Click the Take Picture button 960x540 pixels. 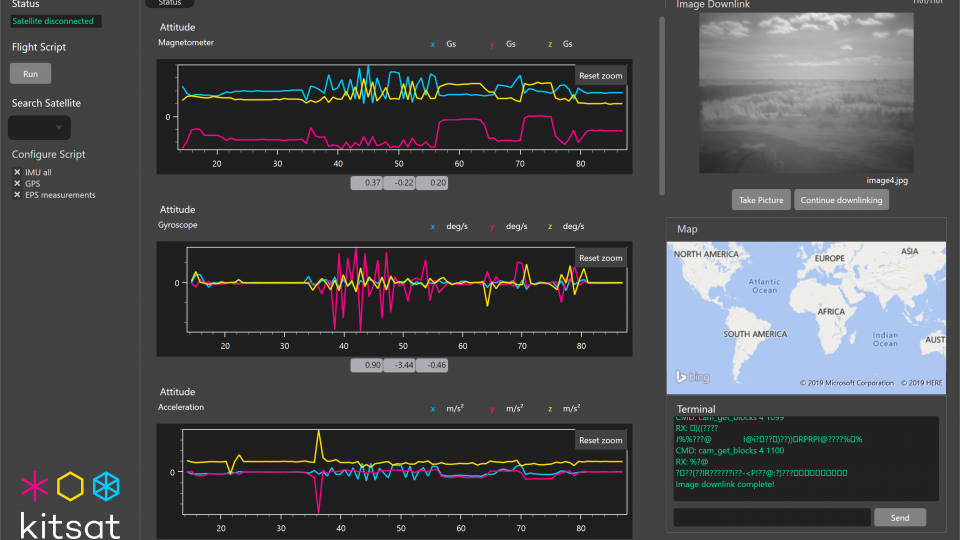pyautogui.click(x=760, y=200)
